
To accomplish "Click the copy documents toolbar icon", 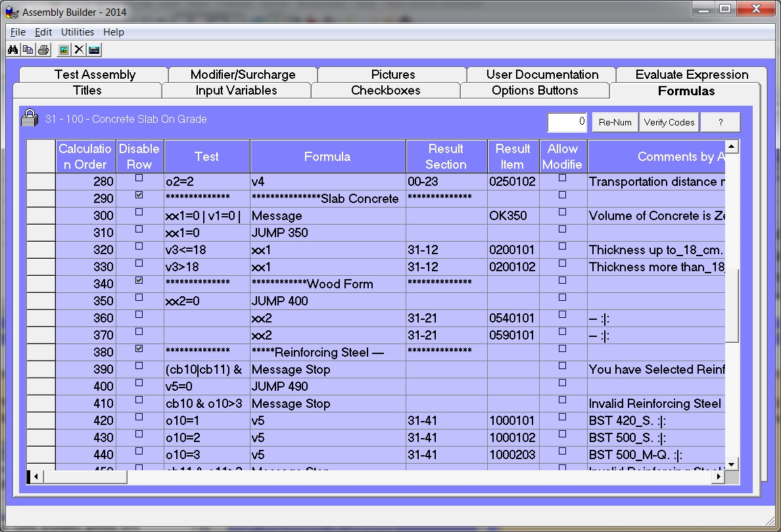I will point(28,50).
